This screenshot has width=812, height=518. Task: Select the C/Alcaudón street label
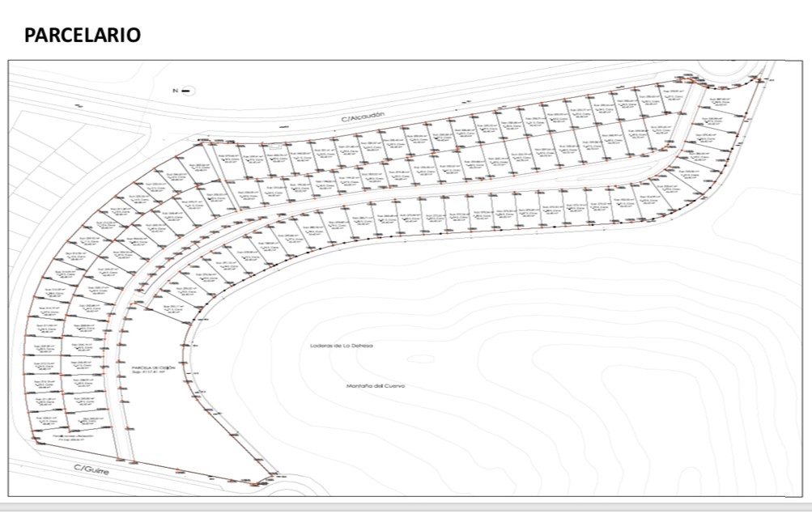pyautogui.click(x=362, y=118)
